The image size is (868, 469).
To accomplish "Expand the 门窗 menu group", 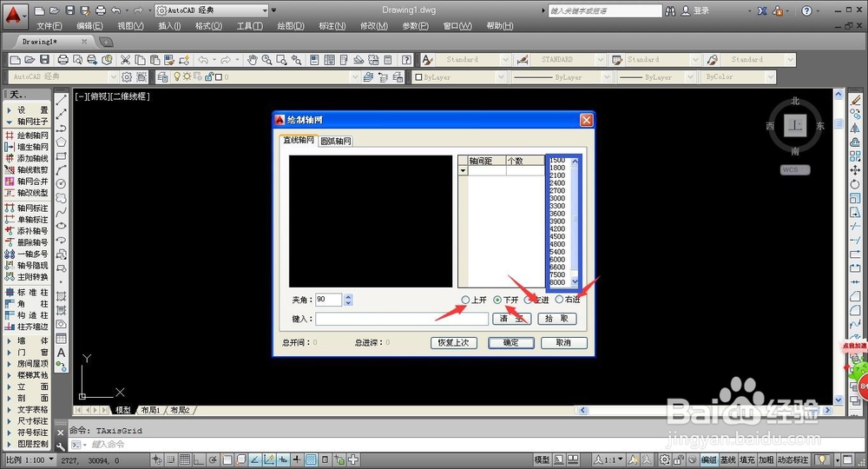I will pyautogui.click(x=27, y=352).
